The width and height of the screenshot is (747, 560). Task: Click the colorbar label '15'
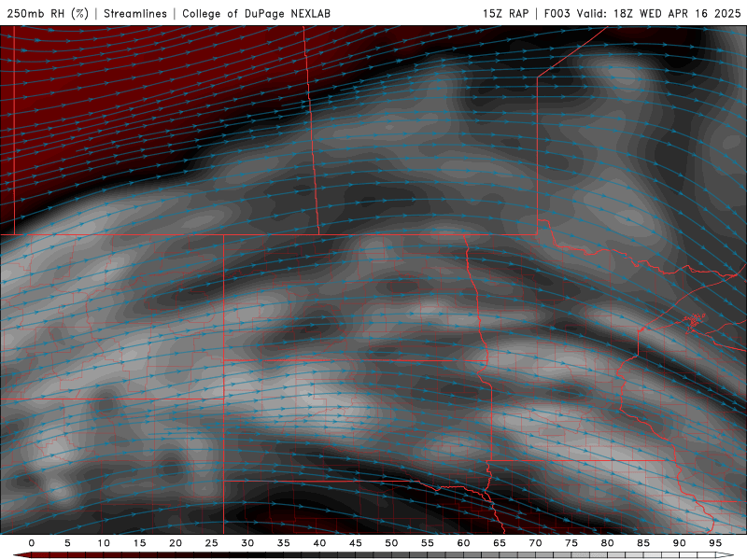pos(139,543)
